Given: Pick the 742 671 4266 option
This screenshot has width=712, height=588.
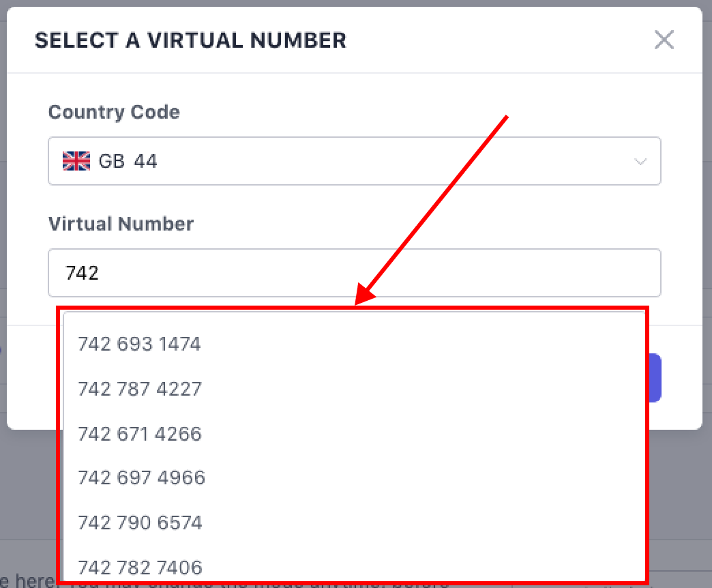Looking at the screenshot, I should pyautogui.click(x=140, y=434).
